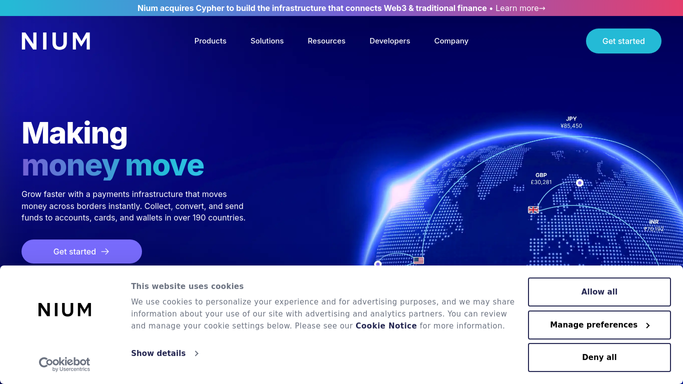The height and width of the screenshot is (384, 683).
Task: Click 'This website uses cookies' heading
Action: 187,286
